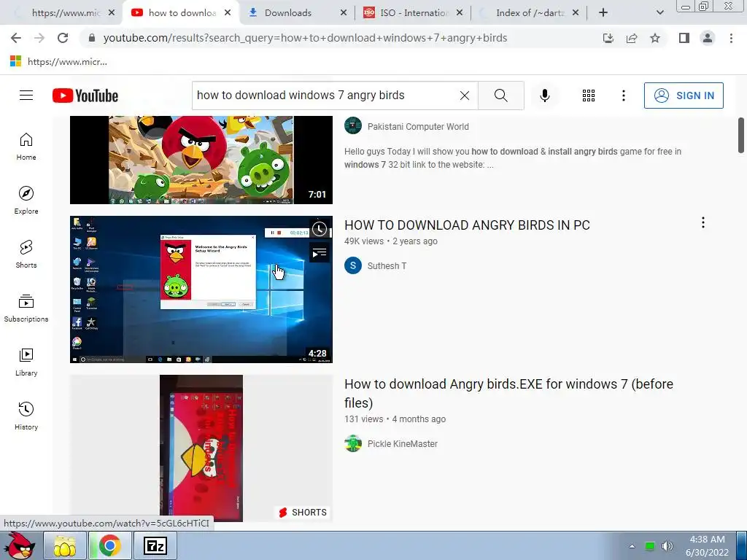Viewport: 747px width, 560px height.
Task: Open How to download Angry birds.EXE title
Action: tap(508, 393)
